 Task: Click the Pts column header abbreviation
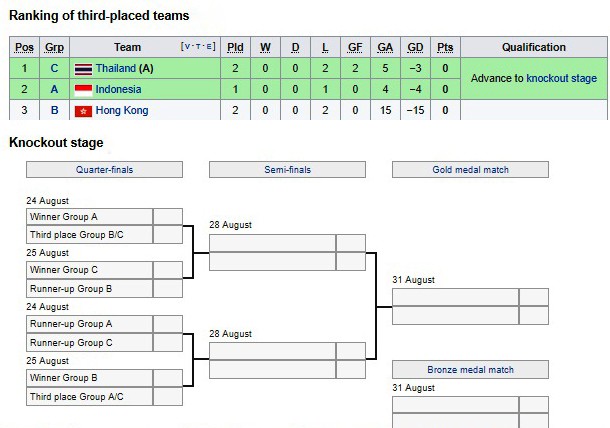[445, 47]
